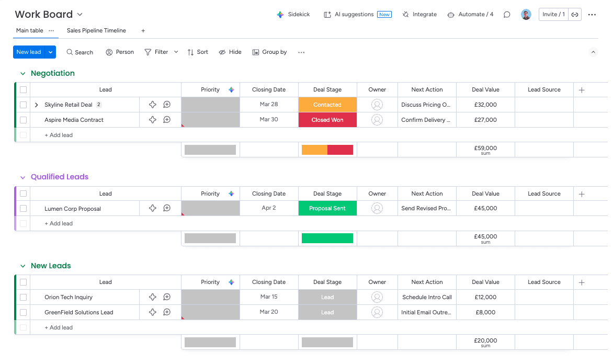613x364 pixels.
Task: Click Add lead under New Leads
Action: (x=59, y=327)
